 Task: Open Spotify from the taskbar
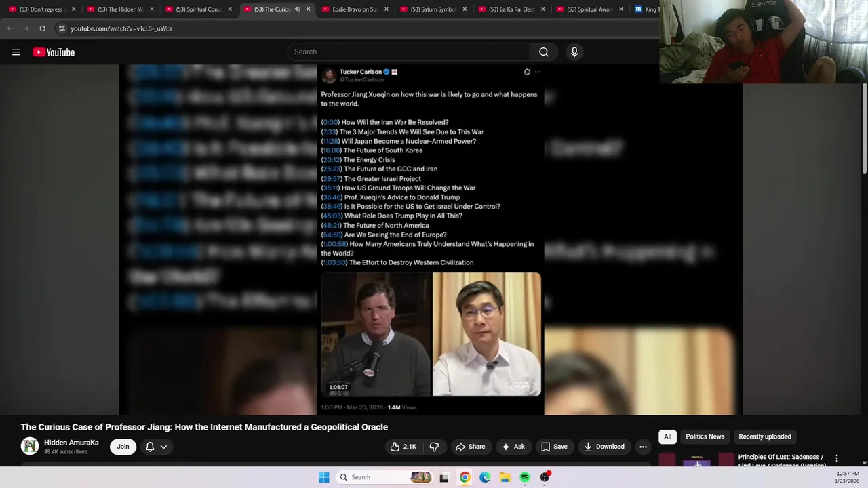pyautogui.click(x=525, y=477)
